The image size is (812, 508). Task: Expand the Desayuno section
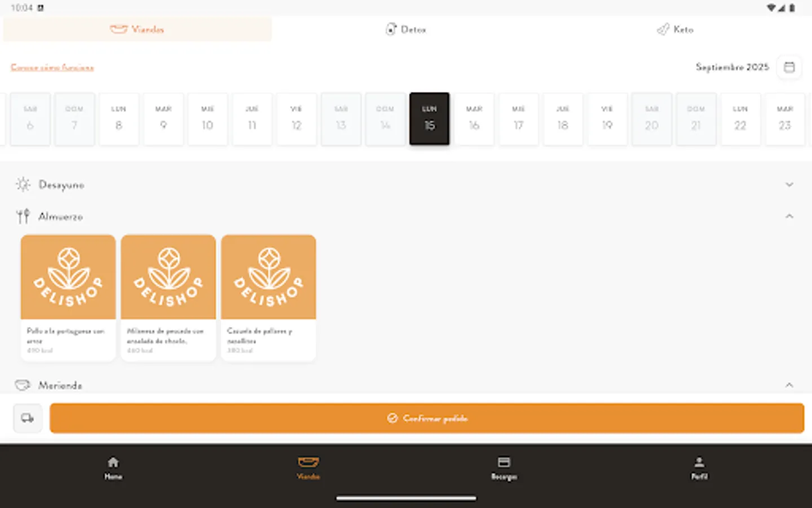click(x=789, y=184)
